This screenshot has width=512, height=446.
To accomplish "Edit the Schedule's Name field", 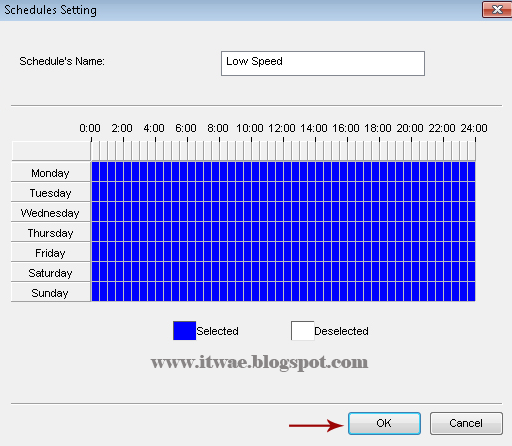I will tap(323, 63).
